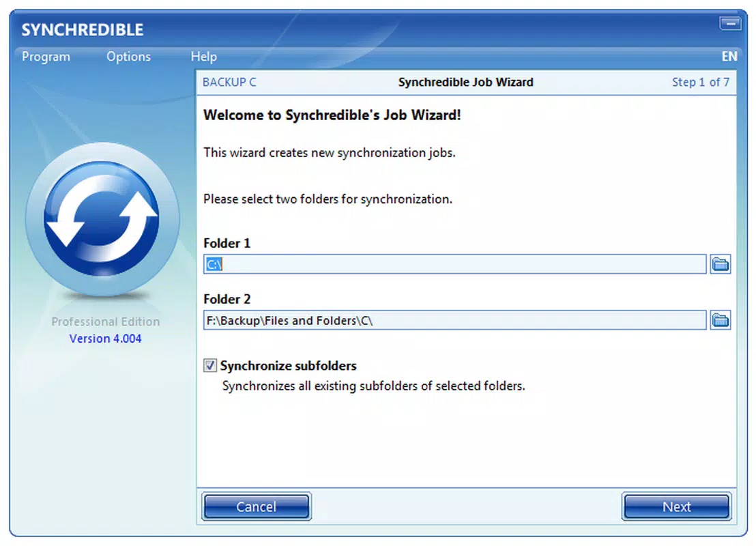
Task: Browse for Folder 2 using folder icon
Action: [721, 320]
